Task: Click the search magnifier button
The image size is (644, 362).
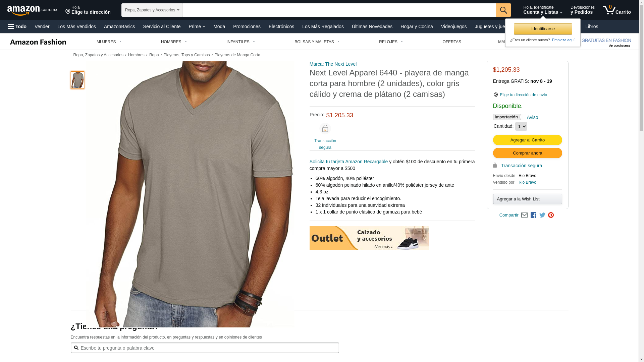Action: point(503,10)
